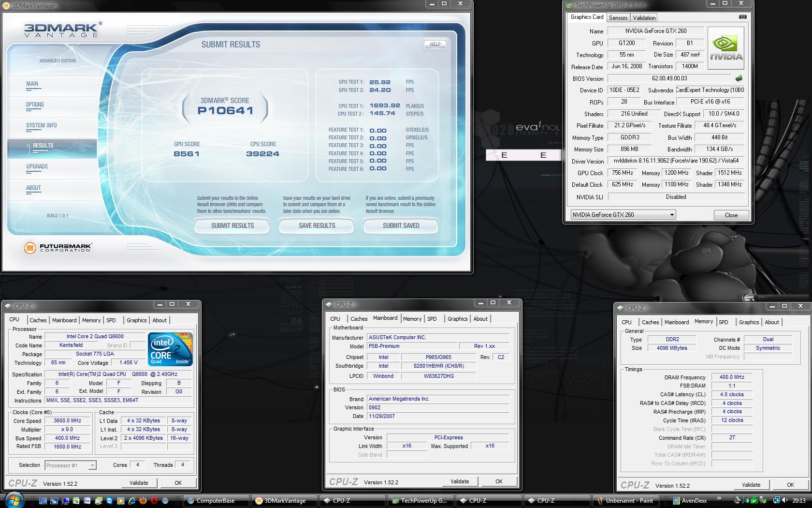Click the 3DMark score P10641
Image resolution: width=812 pixels, height=508 pixels.
[x=225, y=110]
